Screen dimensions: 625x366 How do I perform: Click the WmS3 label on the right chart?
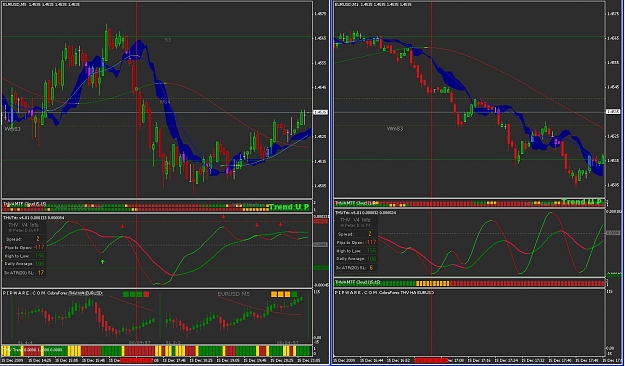(395, 128)
